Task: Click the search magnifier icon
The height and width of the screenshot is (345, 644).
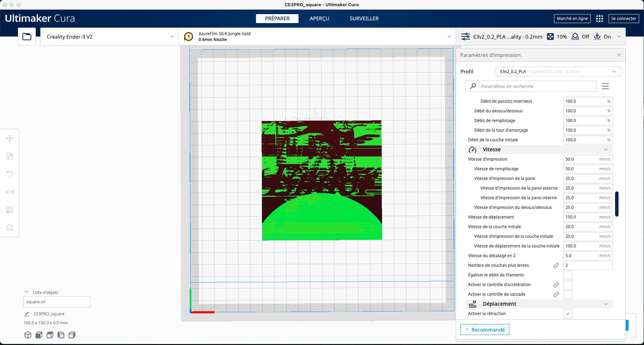Action: [473, 86]
